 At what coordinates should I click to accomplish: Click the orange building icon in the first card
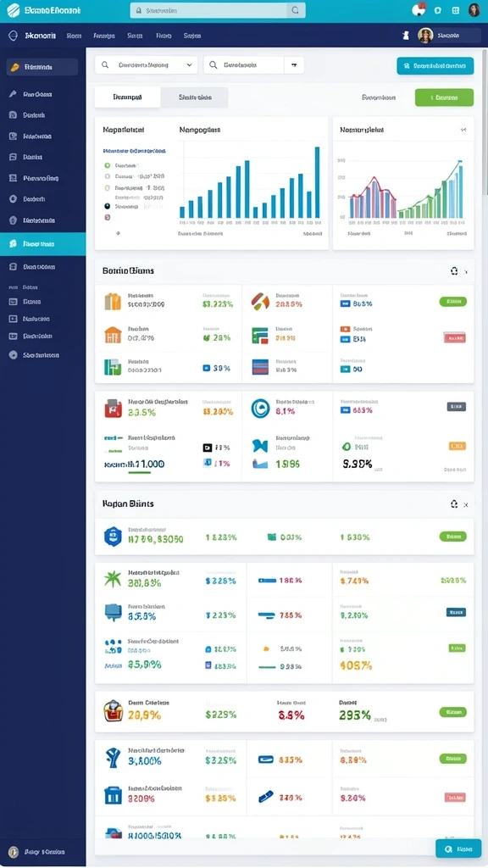113,335
